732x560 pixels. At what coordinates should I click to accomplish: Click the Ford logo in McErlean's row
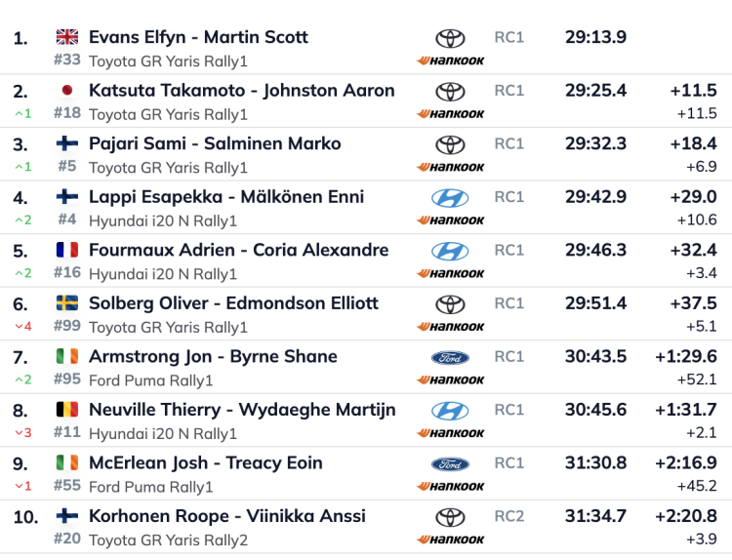point(450,463)
